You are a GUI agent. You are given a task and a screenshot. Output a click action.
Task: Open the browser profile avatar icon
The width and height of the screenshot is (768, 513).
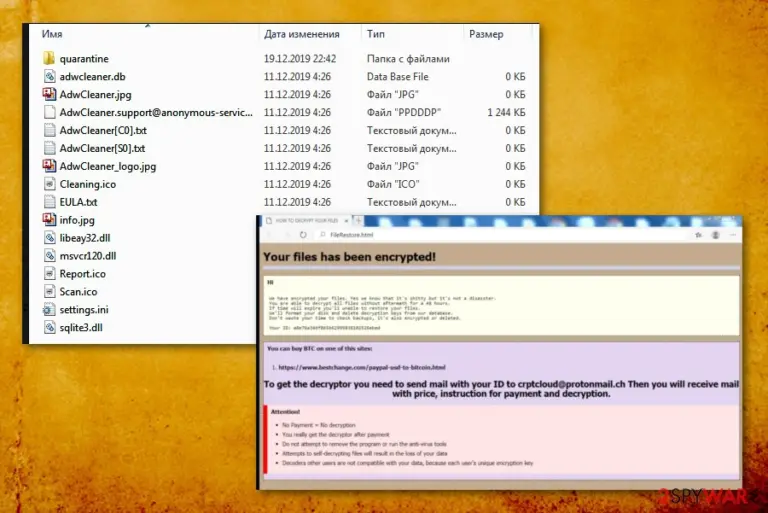tap(716, 235)
